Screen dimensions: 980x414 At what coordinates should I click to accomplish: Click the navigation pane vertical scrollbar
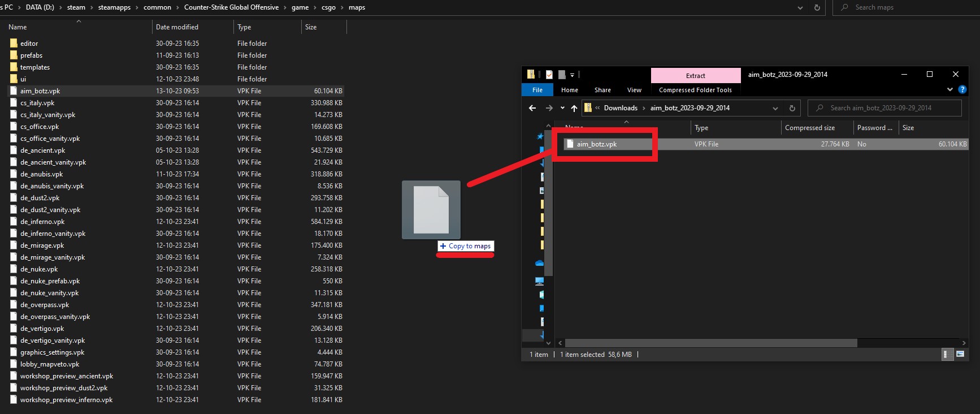548,203
